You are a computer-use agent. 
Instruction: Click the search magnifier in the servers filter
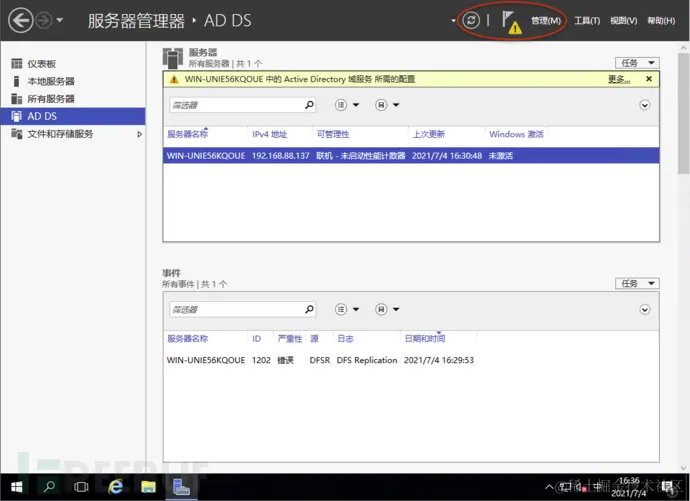pyautogui.click(x=309, y=105)
